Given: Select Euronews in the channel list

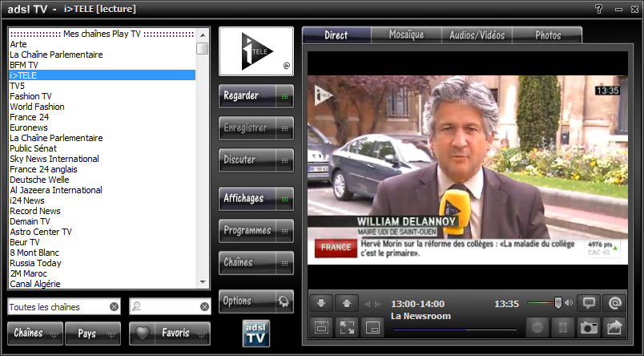Looking at the screenshot, I should [x=29, y=127].
